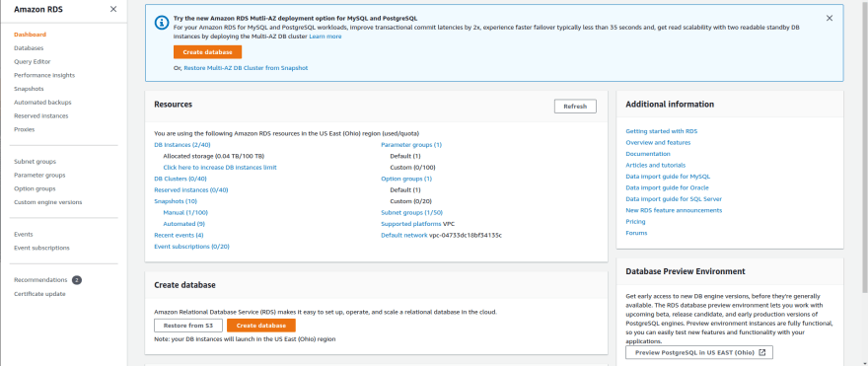The height and width of the screenshot is (366, 868).
Task: Open Articles and tutorials link
Action: click(x=655, y=166)
